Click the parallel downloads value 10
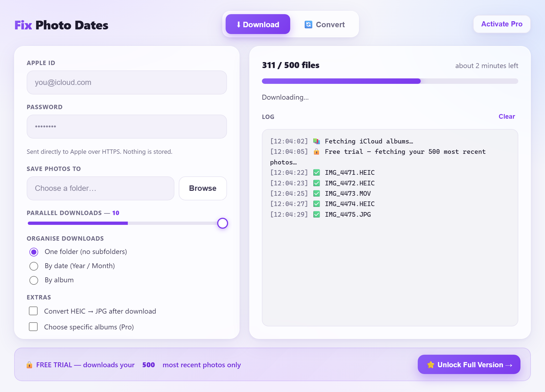Viewport: 545px width, 392px height. [x=116, y=213]
